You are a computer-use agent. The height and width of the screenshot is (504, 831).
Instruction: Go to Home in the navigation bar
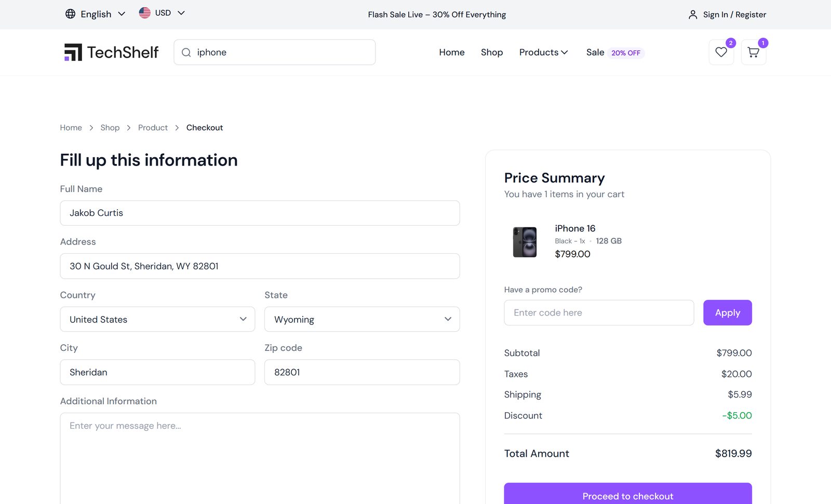(x=452, y=52)
